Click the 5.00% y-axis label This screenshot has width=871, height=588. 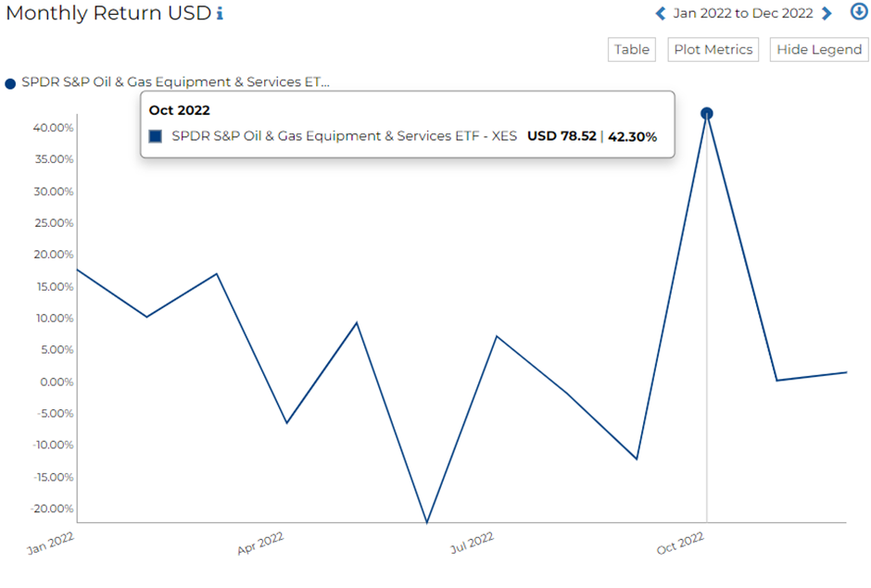point(57,350)
